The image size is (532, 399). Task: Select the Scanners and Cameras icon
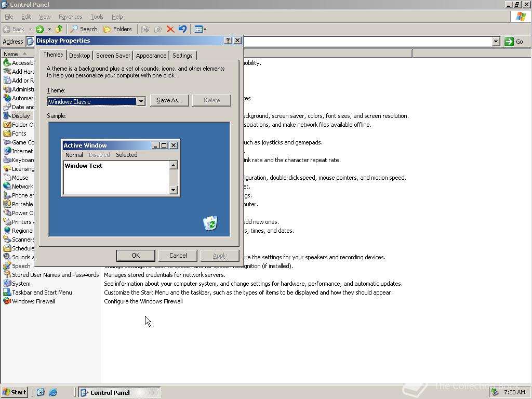click(7, 239)
